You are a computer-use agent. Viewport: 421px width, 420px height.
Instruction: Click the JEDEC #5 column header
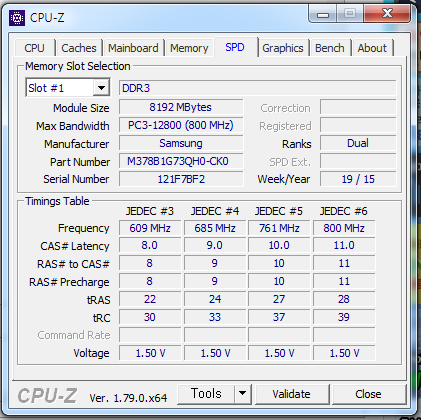pos(279,211)
